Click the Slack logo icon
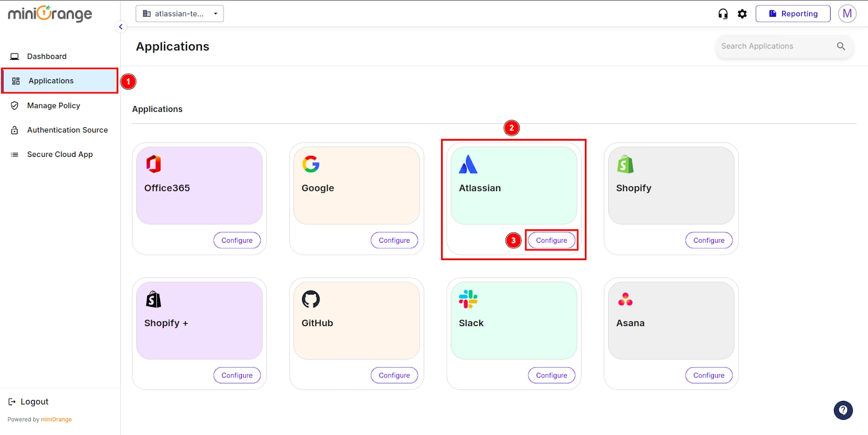This screenshot has width=868, height=435. coord(468,299)
